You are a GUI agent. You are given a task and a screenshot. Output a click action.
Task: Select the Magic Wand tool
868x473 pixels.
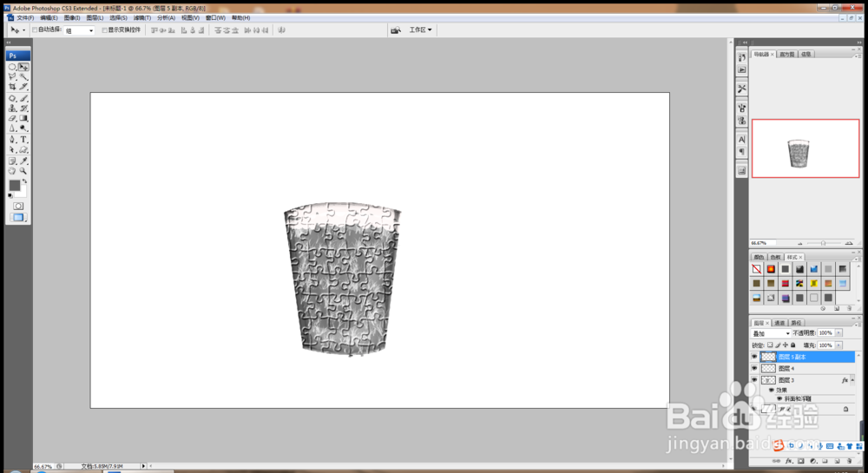tap(23, 77)
